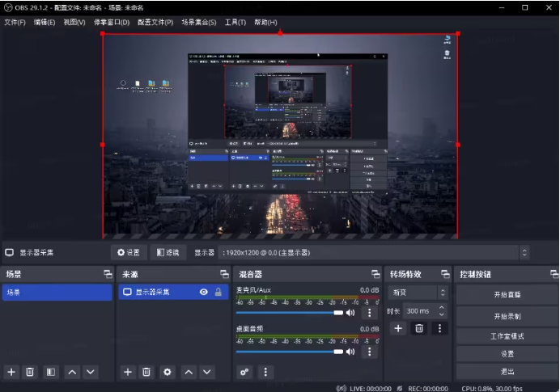Move source down in Sources panel
The height and width of the screenshot is (392, 560).
click(x=207, y=372)
